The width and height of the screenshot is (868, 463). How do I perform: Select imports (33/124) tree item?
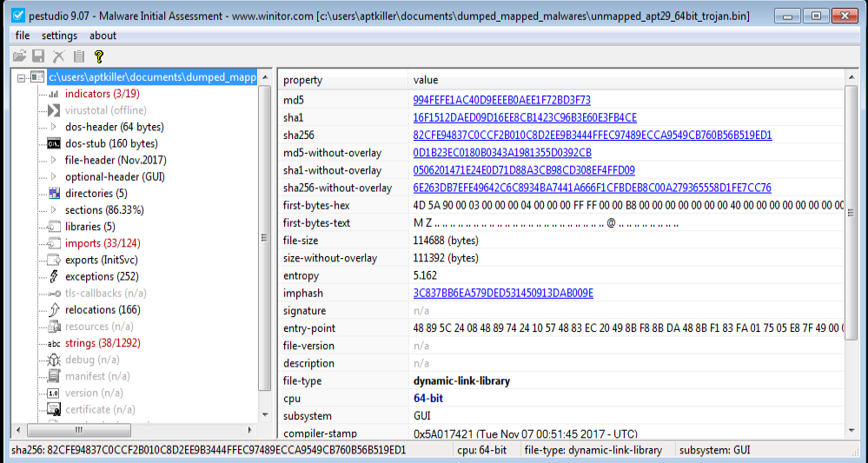tap(103, 243)
